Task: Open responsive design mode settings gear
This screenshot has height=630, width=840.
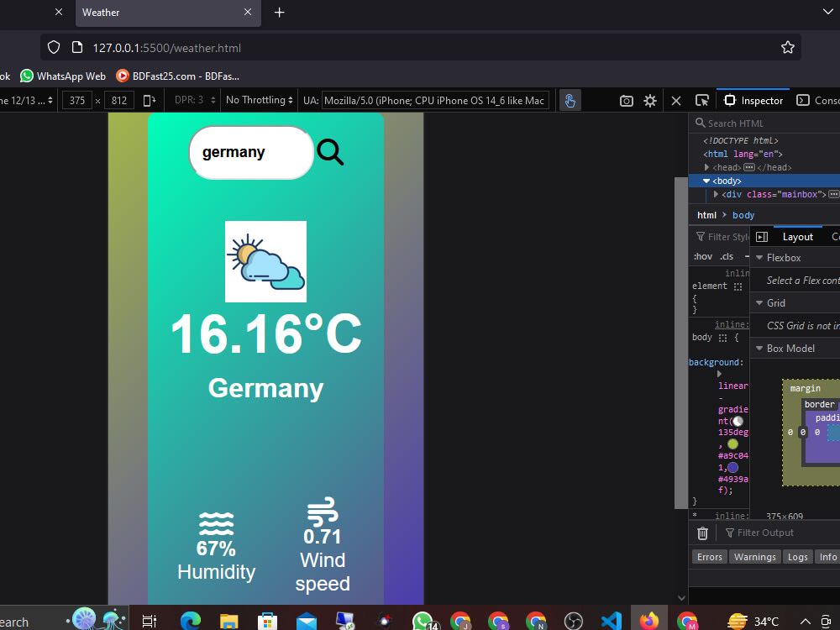Action: coord(650,100)
